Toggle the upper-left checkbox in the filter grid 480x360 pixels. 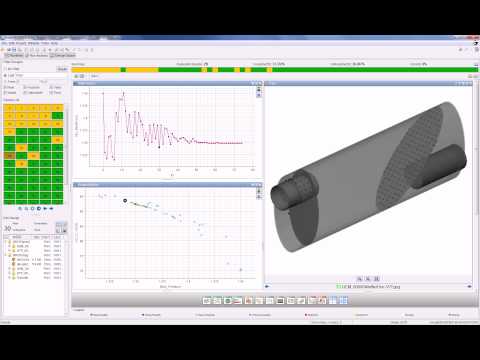coord(5,87)
